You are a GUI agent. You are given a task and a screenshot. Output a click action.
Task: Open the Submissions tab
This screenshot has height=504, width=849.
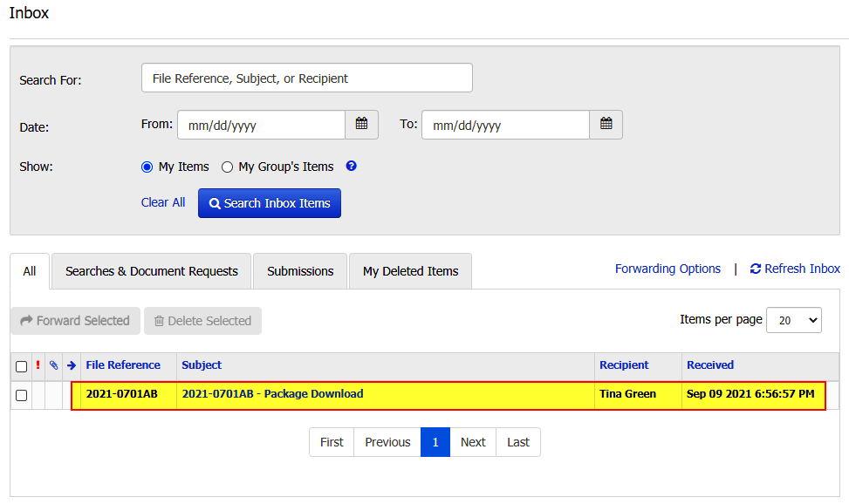point(300,271)
